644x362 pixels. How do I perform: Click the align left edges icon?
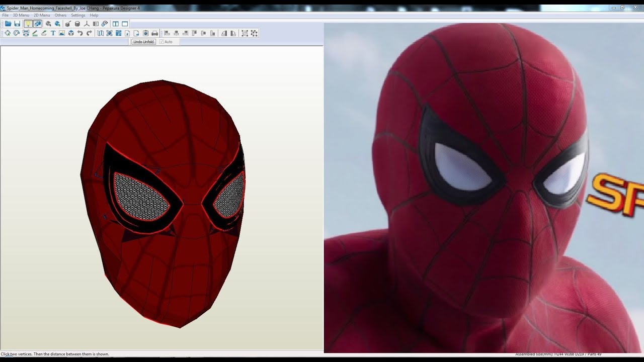click(167, 33)
